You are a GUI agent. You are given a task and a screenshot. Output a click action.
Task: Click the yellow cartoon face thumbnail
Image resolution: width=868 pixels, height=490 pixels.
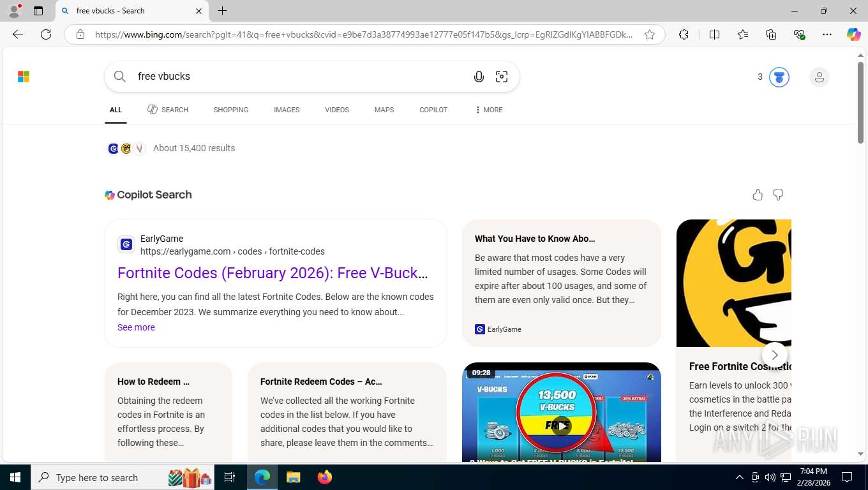pyautogui.click(x=734, y=283)
